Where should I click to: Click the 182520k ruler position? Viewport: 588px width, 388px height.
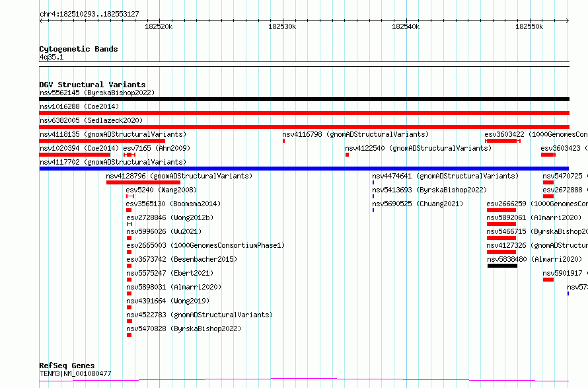[159, 26]
